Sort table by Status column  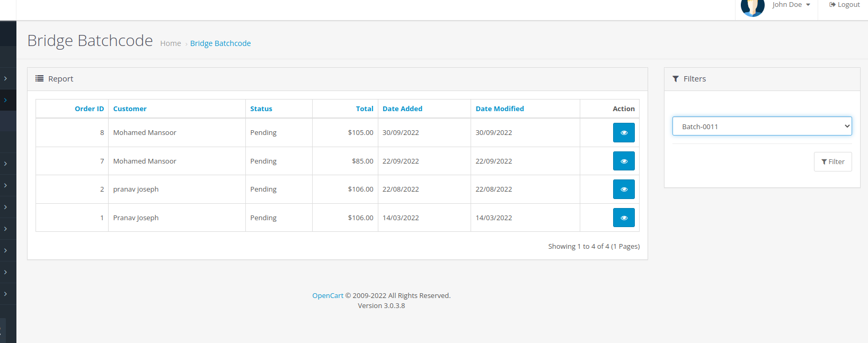click(x=261, y=109)
